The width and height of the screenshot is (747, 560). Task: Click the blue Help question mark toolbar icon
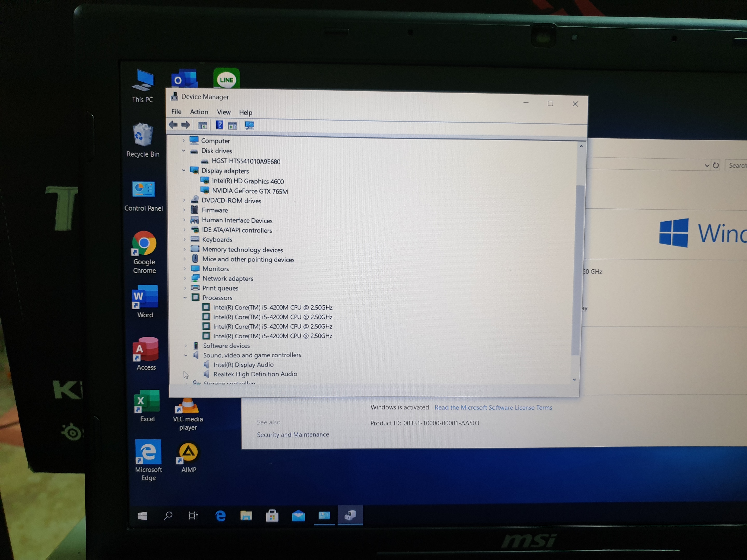point(219,125)
